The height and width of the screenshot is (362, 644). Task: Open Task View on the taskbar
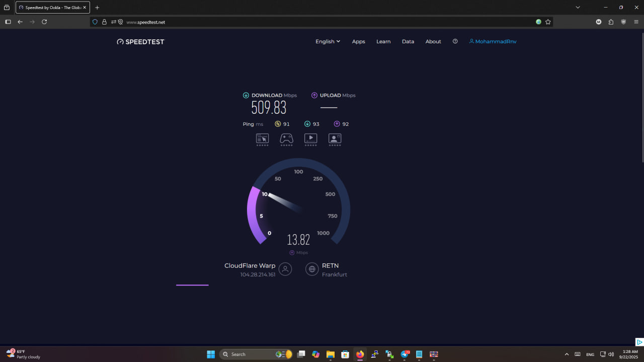click(x=301, y=354)
